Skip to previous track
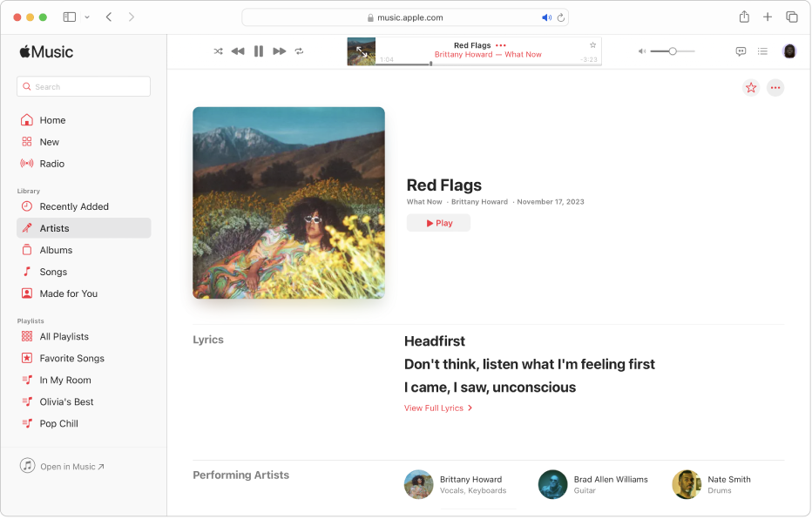Viewport: 812px width, 519px height. point(238,51)
